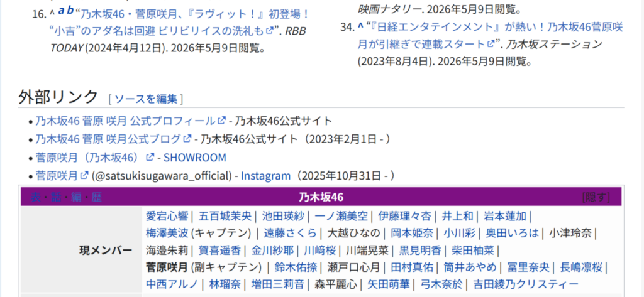The width and height of the screenshot is (644, 297).
Task: Open member page 井上和
Action: 458,216
